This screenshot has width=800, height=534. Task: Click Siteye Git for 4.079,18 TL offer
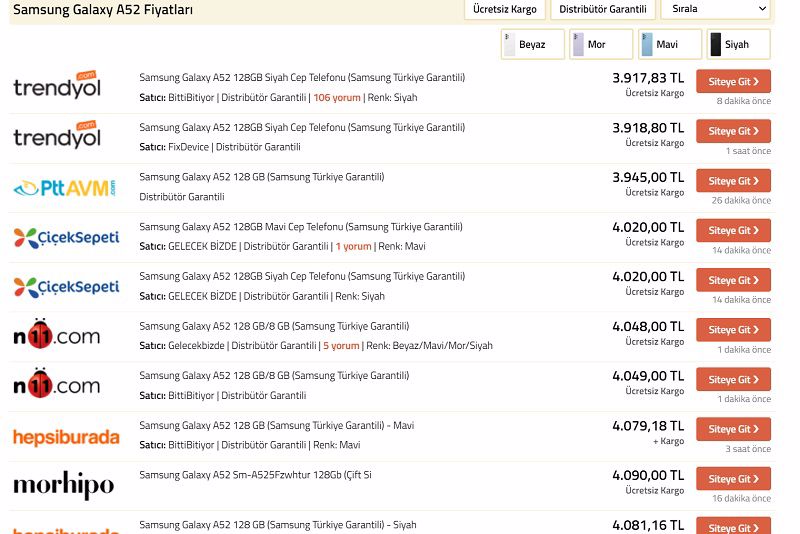point(733,429)
